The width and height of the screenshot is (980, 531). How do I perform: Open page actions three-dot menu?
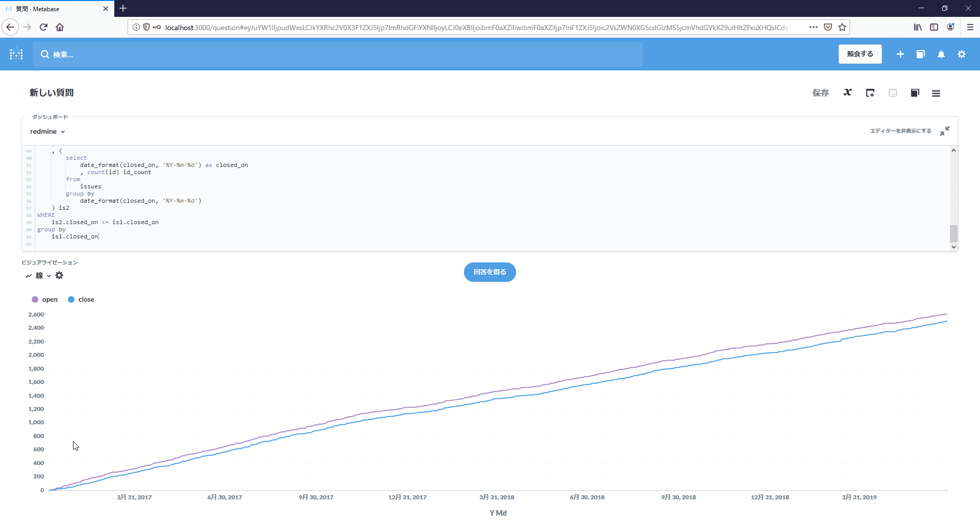pos(814,27)
